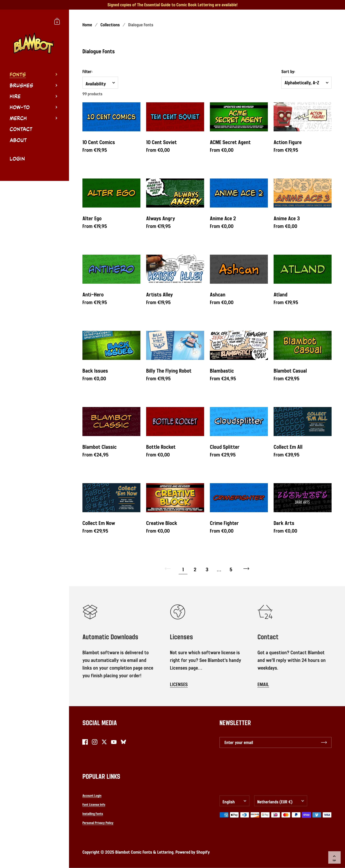Expand the BRUSHES menu chevron

(56, 85)
